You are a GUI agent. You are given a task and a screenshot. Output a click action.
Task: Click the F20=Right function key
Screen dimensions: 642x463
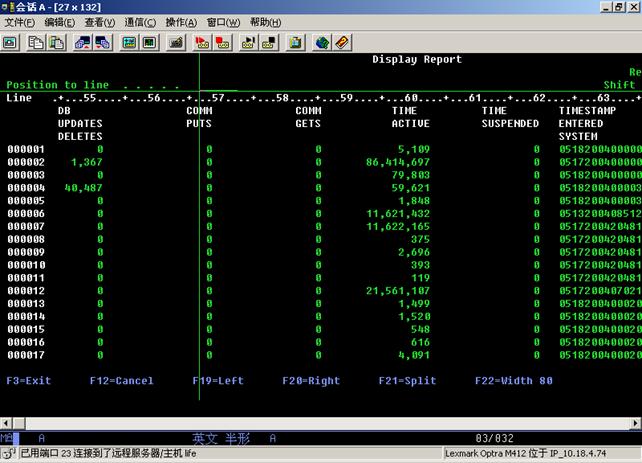coord(311,381)
